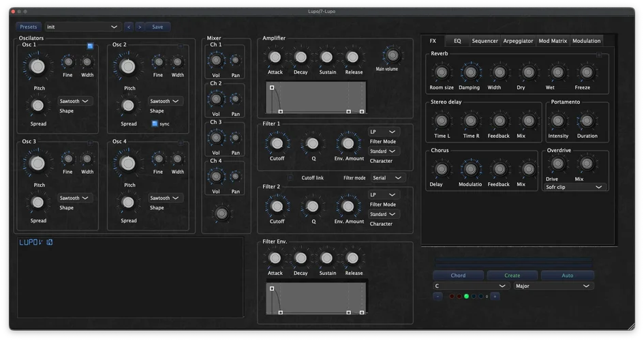Click the plus octave button

coord(495,296)
